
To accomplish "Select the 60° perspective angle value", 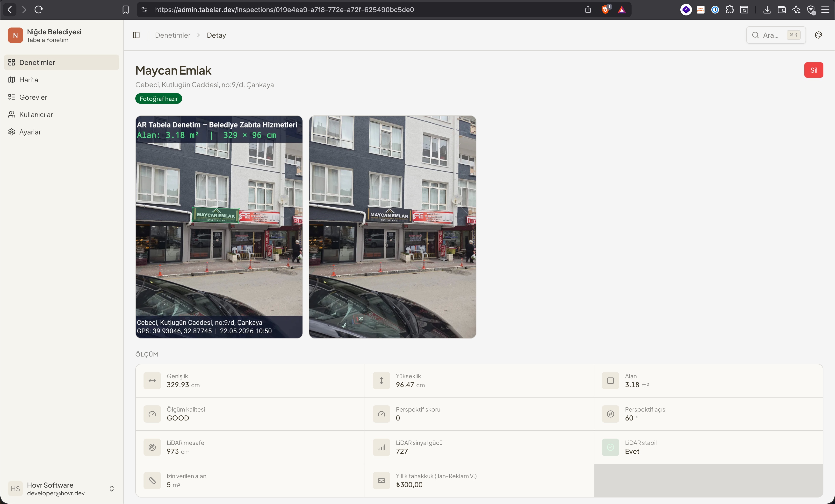I will point(631,418).
